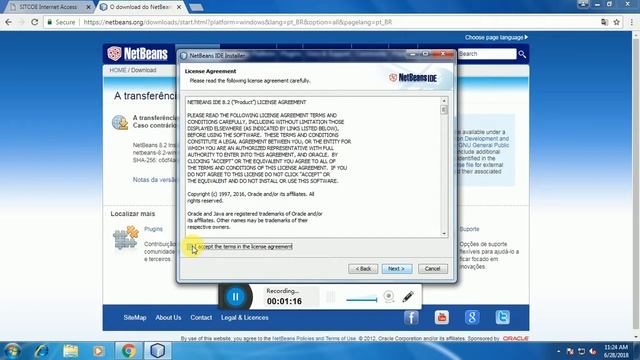Open Choose page language menu

[x=496, y=37]
